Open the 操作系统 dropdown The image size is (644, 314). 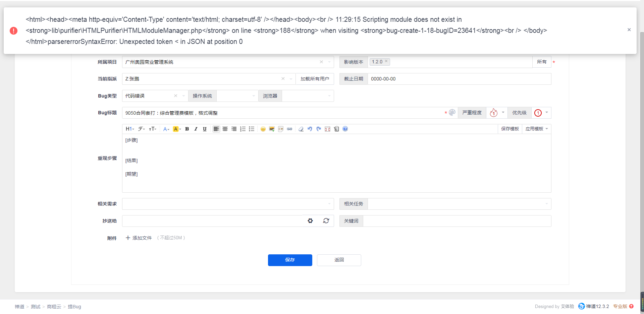tap(237, 96)
